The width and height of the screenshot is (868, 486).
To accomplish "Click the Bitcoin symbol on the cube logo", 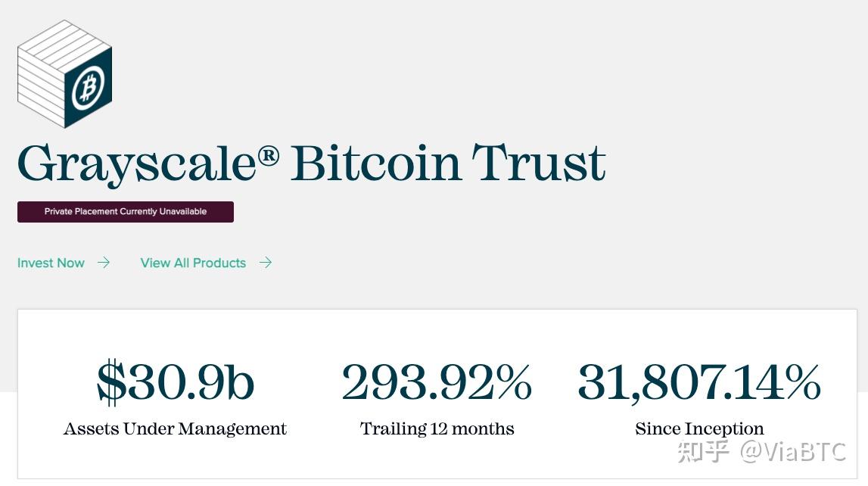I will (89, 88).
